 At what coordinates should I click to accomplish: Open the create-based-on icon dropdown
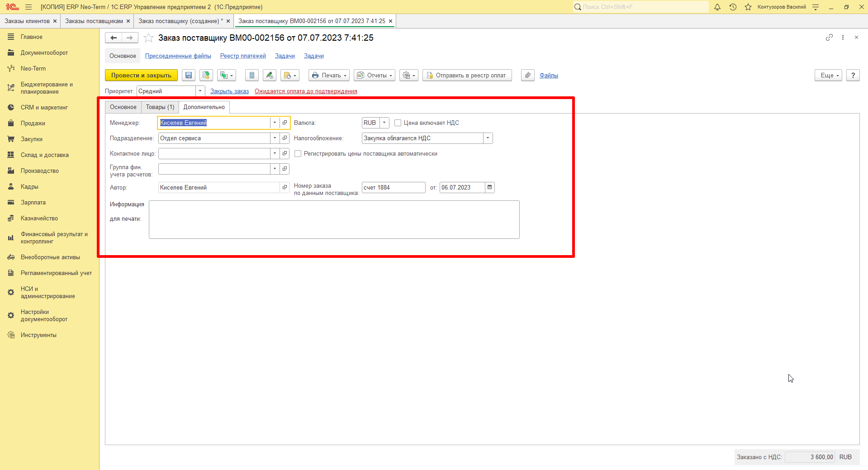click(x=227, y=76)
